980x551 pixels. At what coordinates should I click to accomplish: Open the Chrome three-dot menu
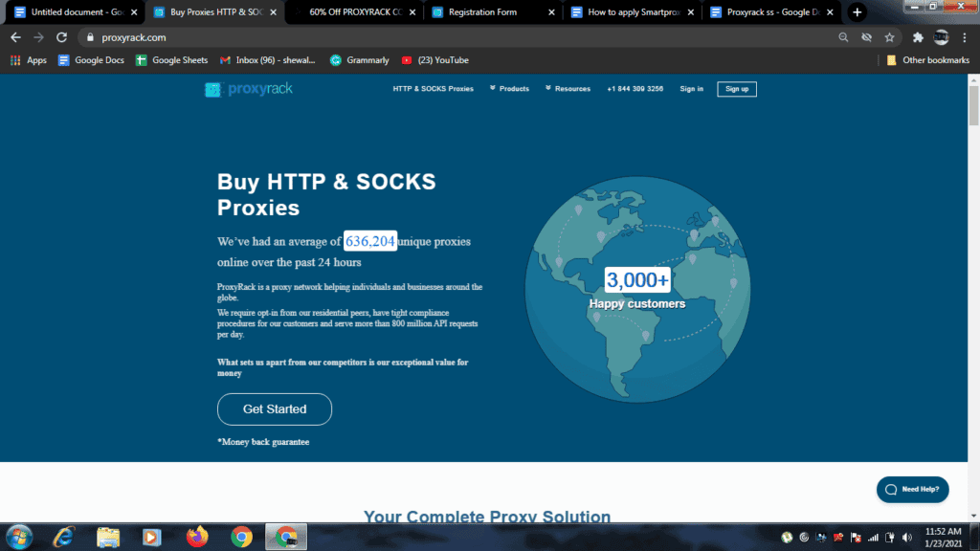tap(965, 37)
